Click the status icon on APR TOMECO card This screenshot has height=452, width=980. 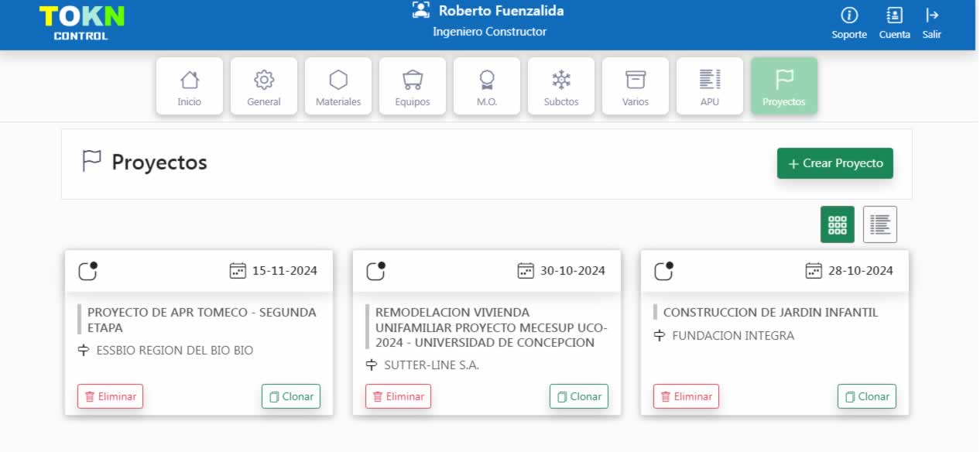pyautogui.click(x=87, y=271)
